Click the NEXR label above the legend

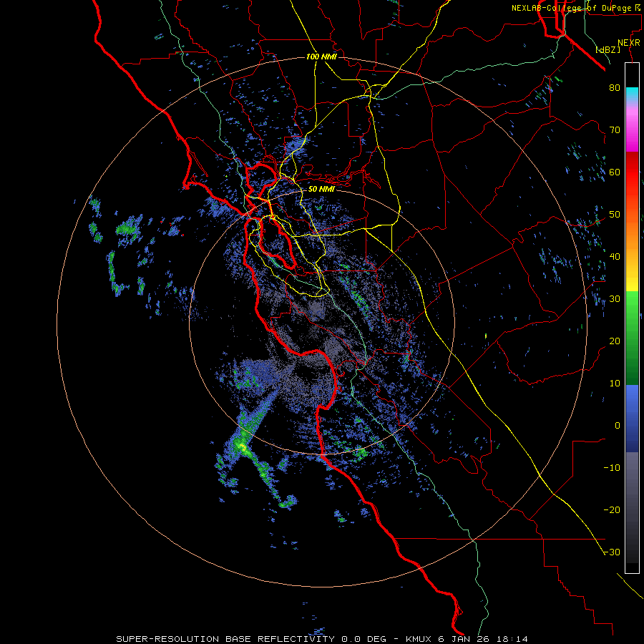click(x=628, y=43)
